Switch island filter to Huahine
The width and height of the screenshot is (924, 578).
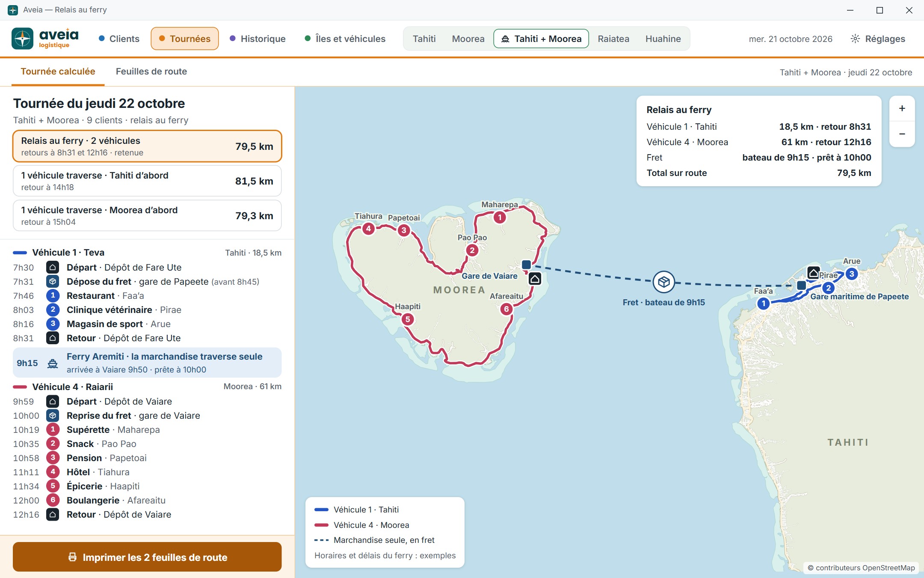663,39
